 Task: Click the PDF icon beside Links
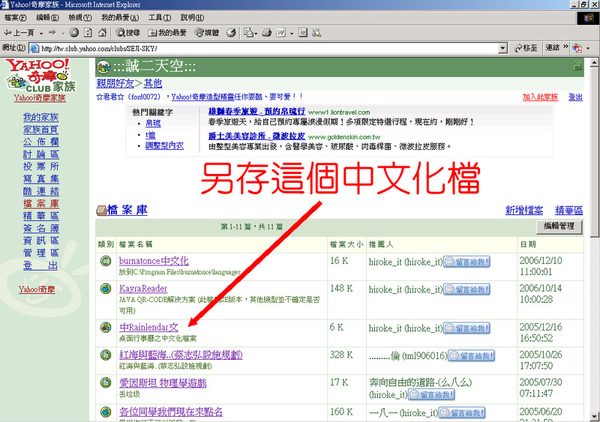[x=577, y=48]
